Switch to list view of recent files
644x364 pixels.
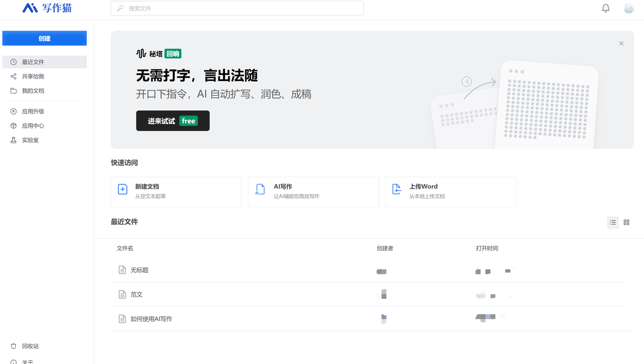613,222
